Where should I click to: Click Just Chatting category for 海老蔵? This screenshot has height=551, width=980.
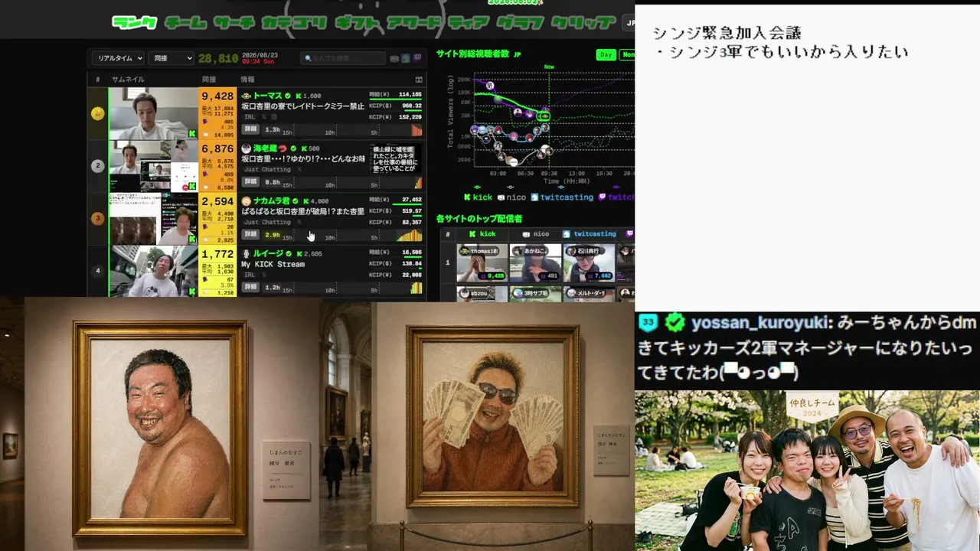coord(267,169)
